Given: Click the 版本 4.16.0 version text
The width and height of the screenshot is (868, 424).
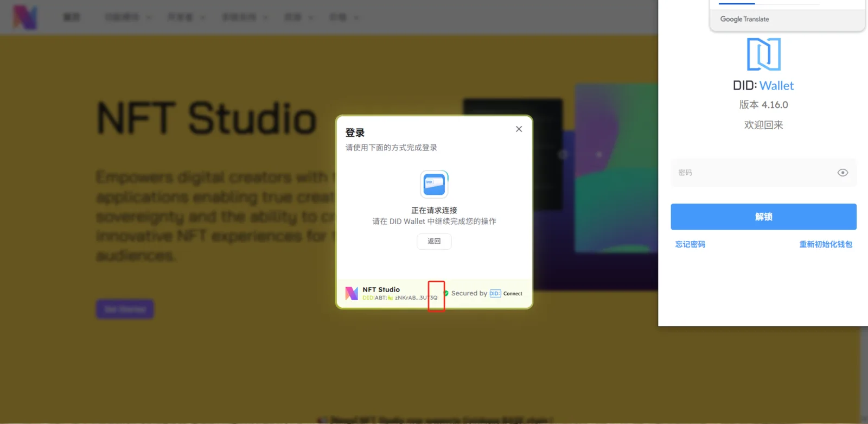Looking at the screenshot, I should 763,105.
